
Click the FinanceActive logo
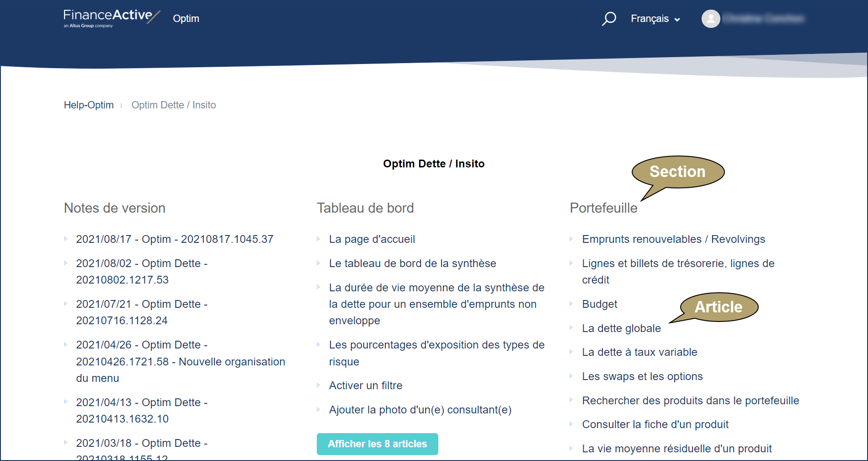110,17
